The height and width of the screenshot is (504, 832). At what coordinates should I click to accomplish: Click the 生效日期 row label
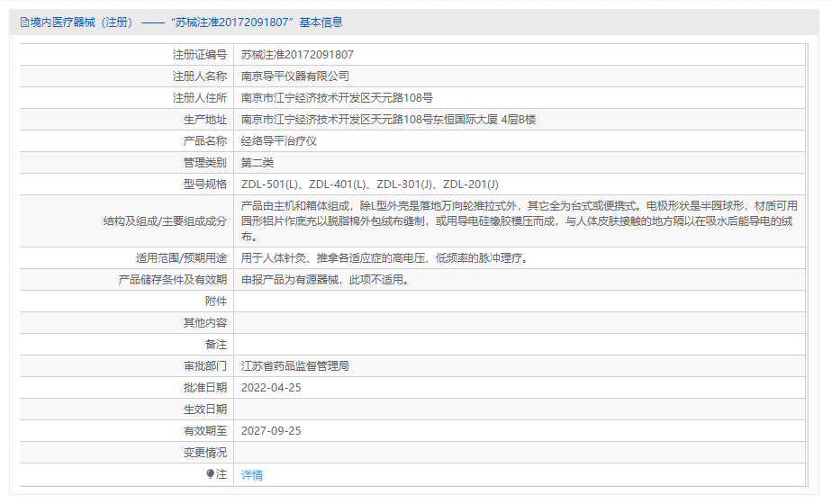205,409
